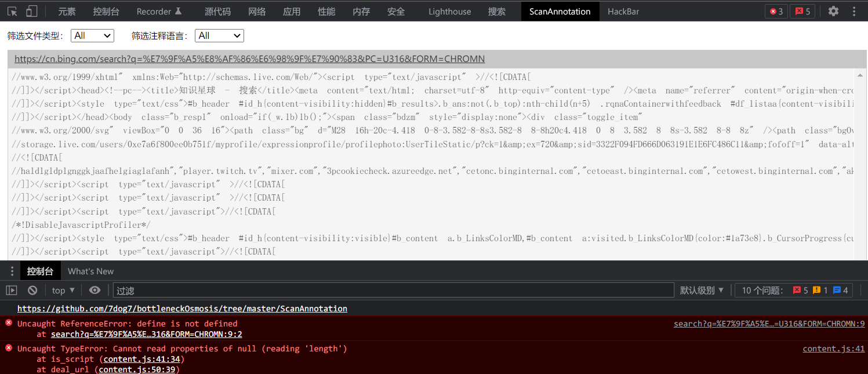
Task: Open the What's New drawer tab
Action: 90,271
